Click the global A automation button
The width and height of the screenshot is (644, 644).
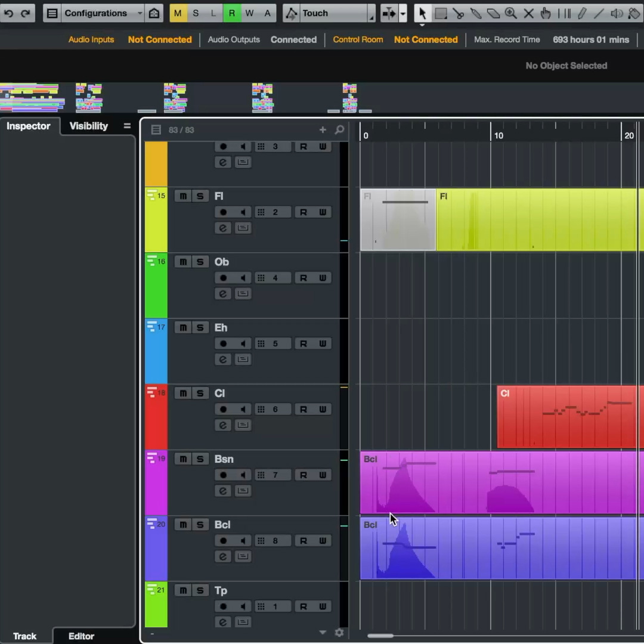pos(267,13)
